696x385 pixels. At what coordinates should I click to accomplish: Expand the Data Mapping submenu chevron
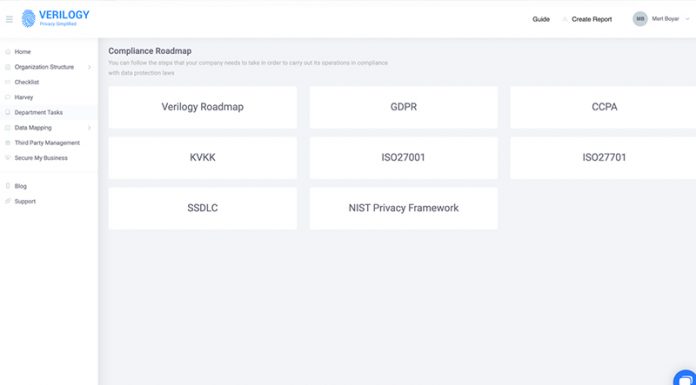click(x=89, y=128)
